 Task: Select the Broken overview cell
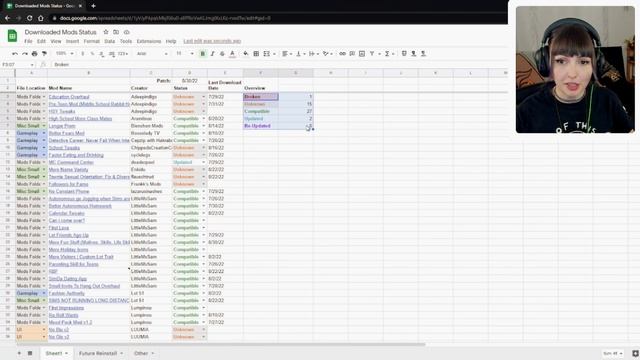coord(260,97)
